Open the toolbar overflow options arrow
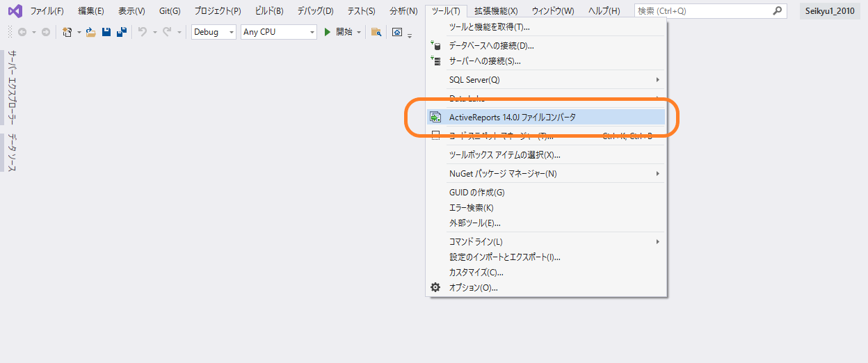 click(410, 35)
